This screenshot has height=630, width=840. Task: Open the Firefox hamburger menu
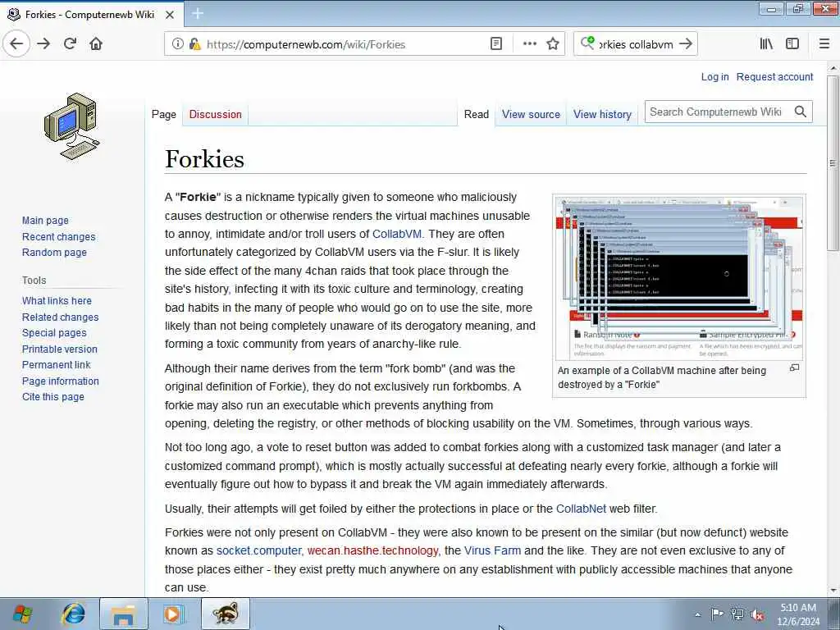pyautogui.click(x=824, y=44)
